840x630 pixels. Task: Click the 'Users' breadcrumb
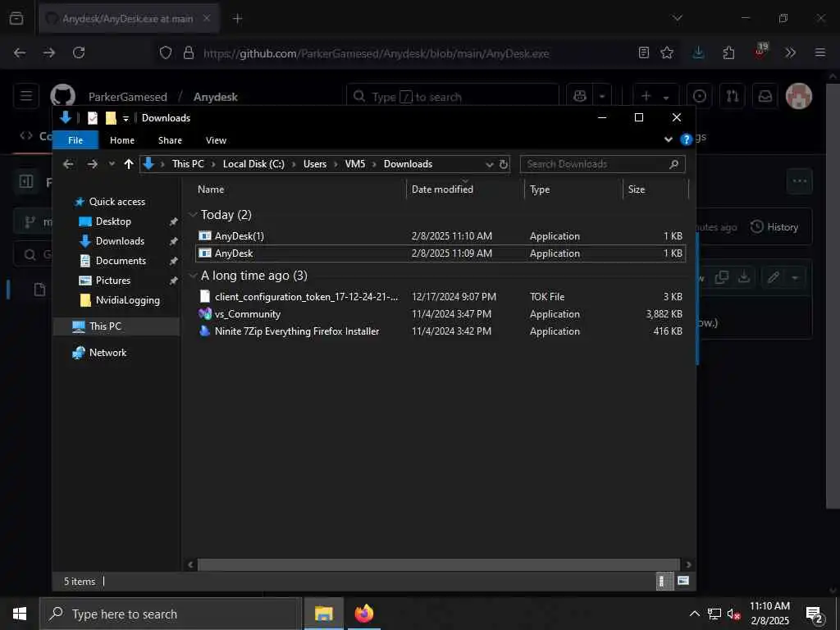pyautogui.click(x=314, y=164)
